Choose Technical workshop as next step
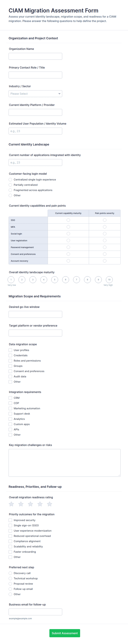The height and width of the screenshot is (644, 128). coord(10,578)
